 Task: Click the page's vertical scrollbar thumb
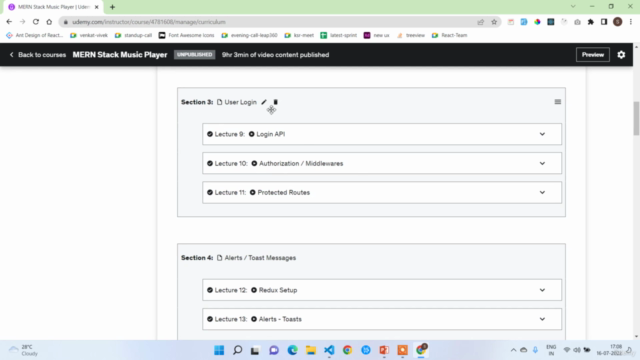pos(636,118)
